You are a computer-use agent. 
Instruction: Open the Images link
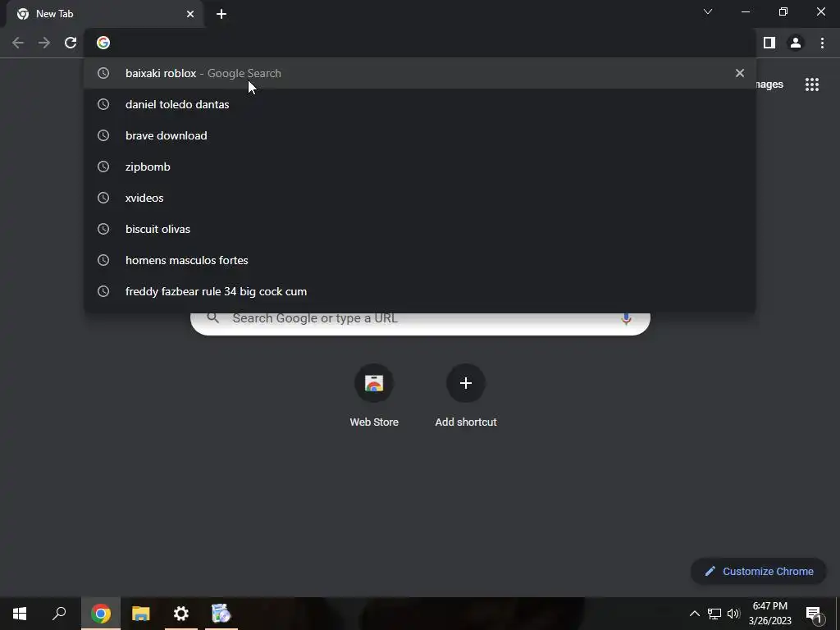tap(769, 84)
